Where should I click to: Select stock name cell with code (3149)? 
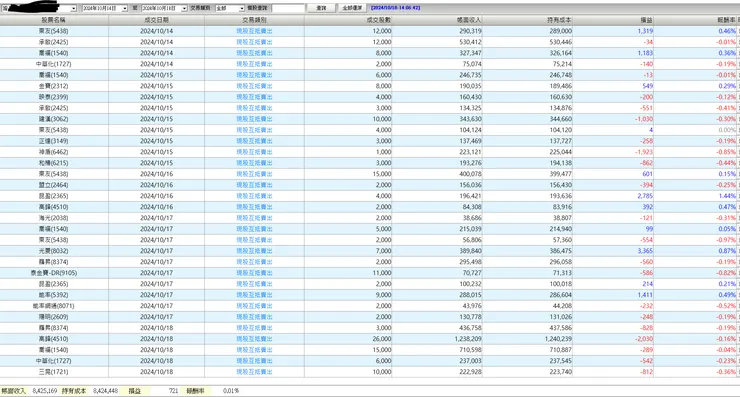[x=54, y=141]
